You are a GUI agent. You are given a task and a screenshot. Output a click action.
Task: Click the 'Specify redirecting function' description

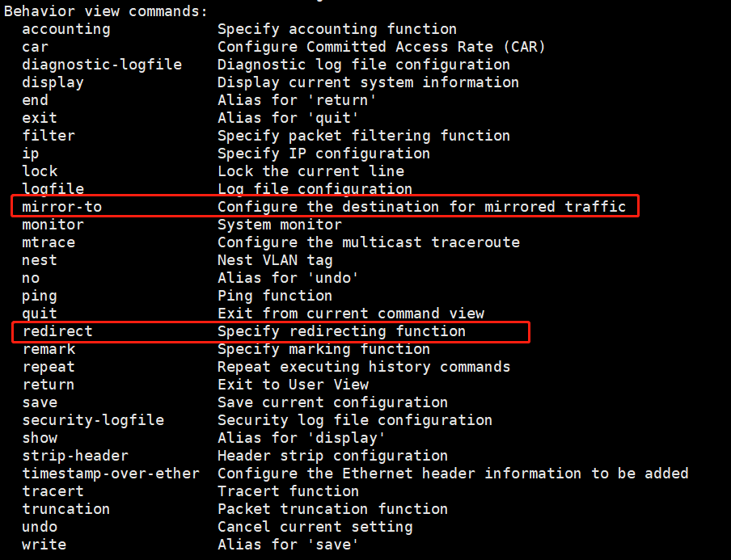[341, 331]
